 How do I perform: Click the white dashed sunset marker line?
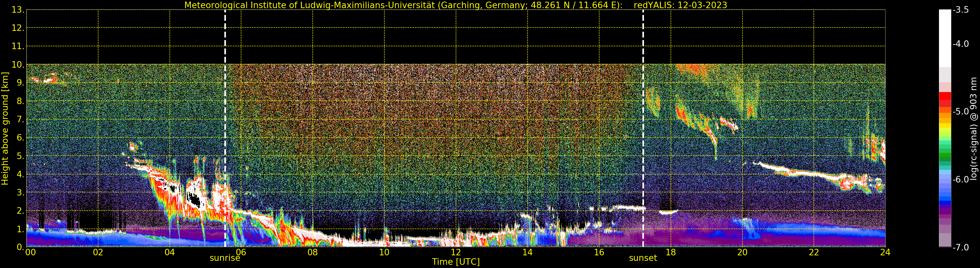coord(643,128)
